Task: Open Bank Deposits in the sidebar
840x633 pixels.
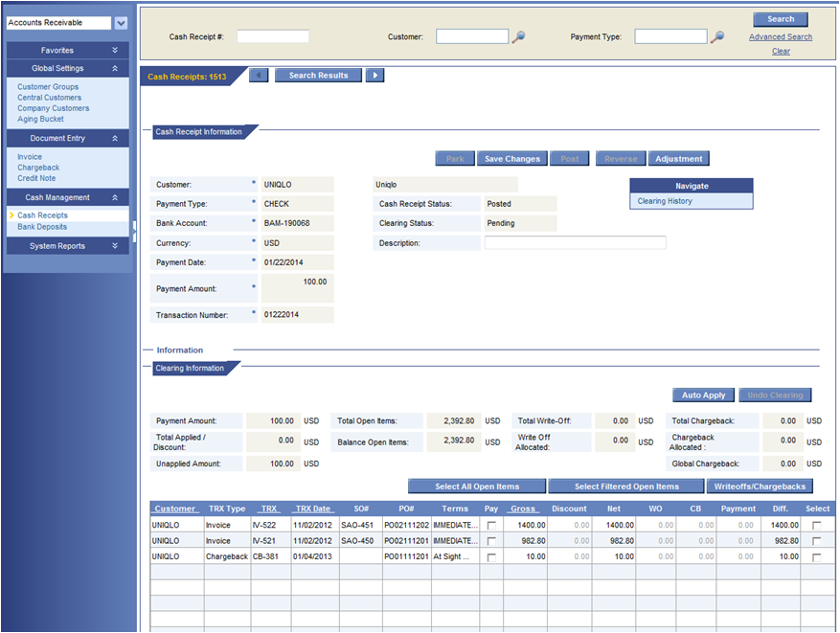Action: (42, 227)
